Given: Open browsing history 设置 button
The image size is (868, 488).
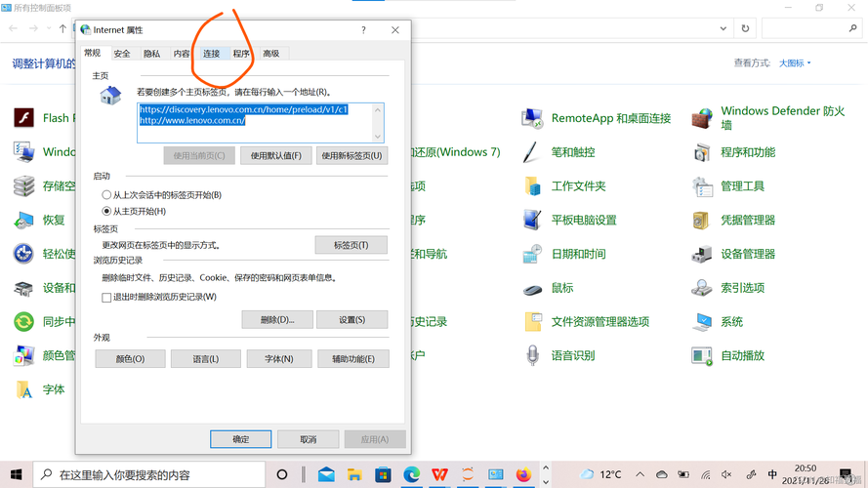Looking at the screenshot, I should point(352,320).
